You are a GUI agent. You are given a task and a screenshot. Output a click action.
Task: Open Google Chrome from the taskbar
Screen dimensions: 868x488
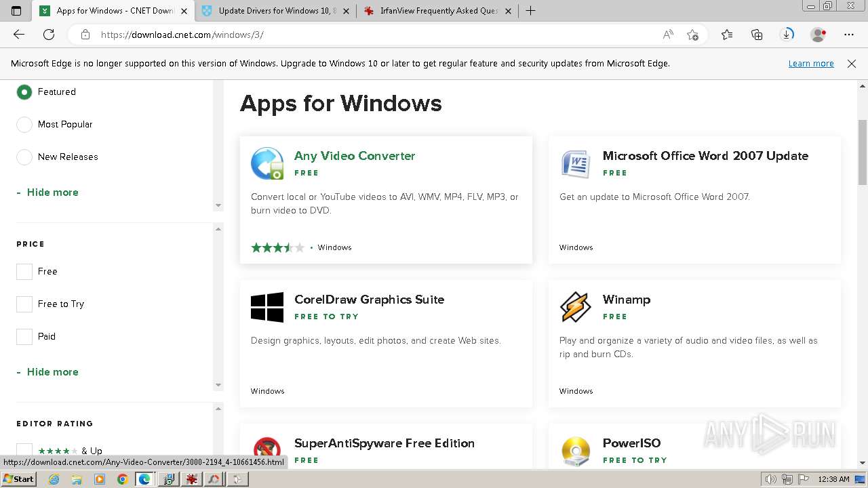click(122, 479)
